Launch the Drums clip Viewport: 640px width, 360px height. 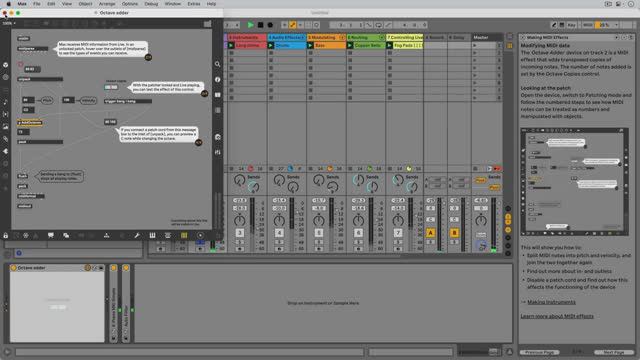point(271,45)
